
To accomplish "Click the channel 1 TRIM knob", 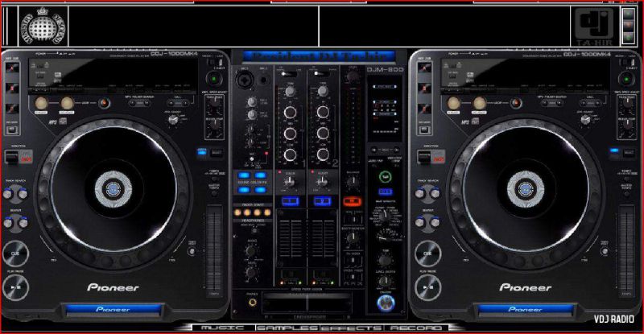I will [x=291, y=92].
